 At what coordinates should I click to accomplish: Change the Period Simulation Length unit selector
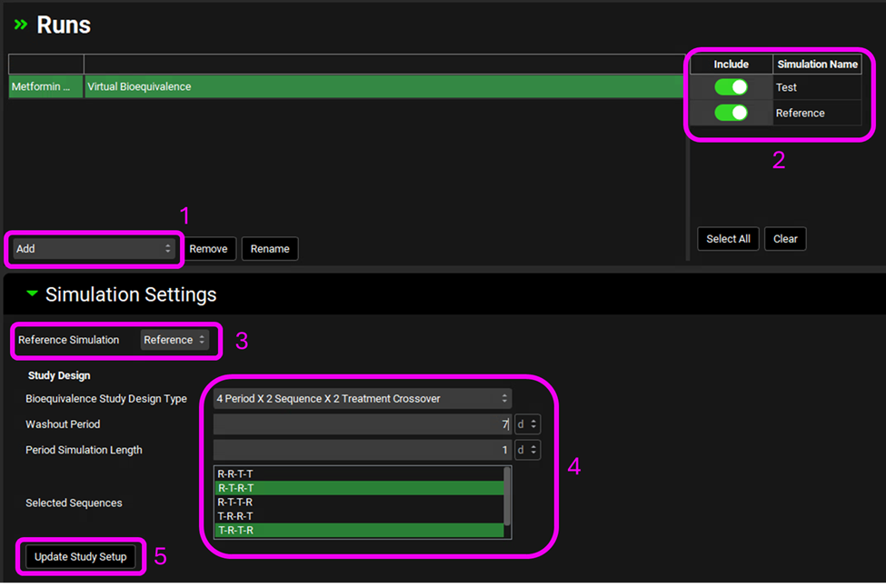527,450
